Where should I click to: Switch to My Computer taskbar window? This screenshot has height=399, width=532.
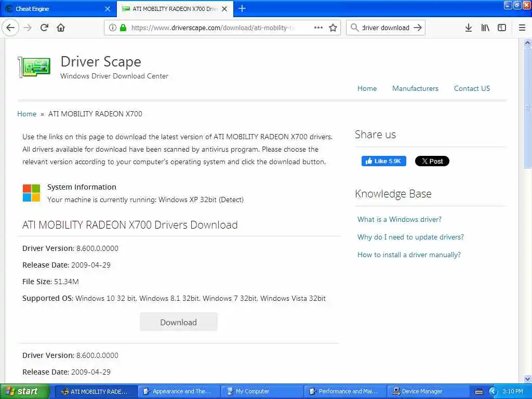click(x=262, y=392)
